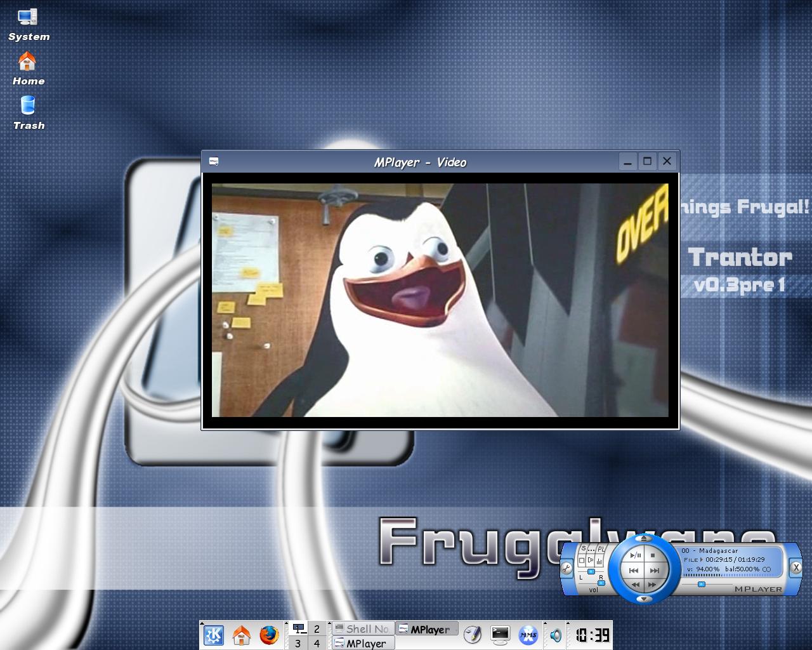Switch to virtual desktop 2
This screenshot has height=650, width=812.
click(317, 628)
